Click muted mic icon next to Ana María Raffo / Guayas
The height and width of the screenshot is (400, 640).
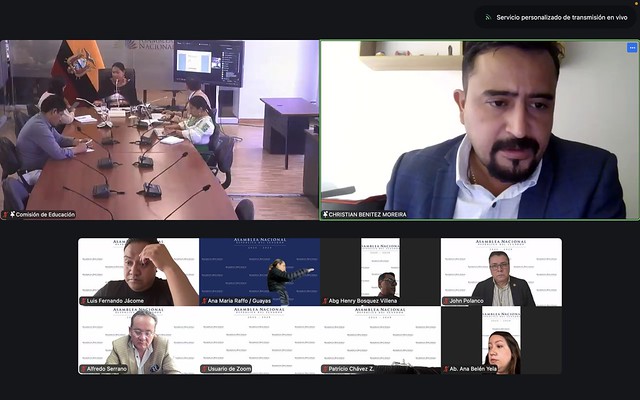click(204, 301)
